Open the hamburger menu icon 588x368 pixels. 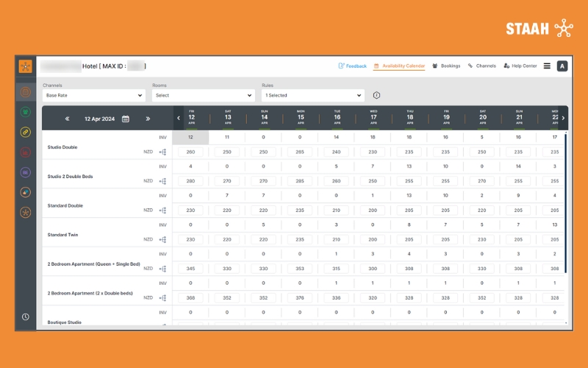tap(547, 66)
